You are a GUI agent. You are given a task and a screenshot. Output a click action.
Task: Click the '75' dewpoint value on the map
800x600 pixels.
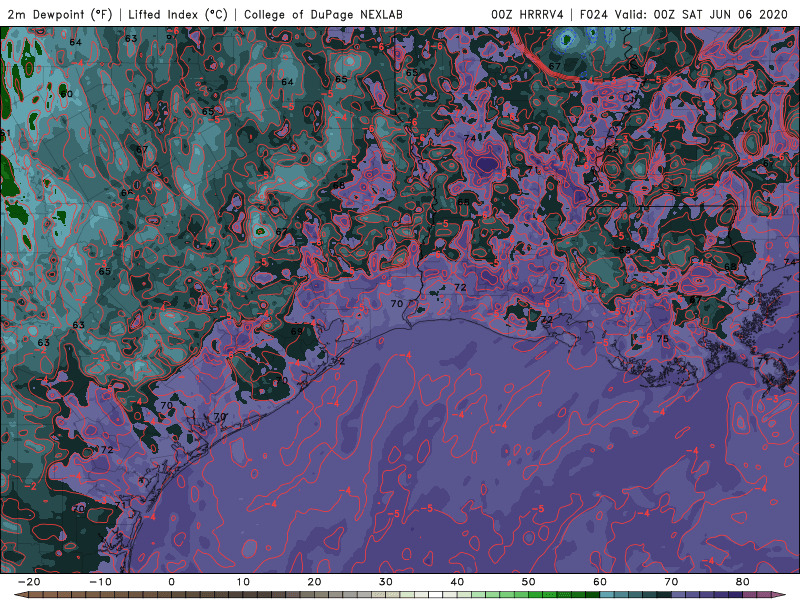[x=662, y=339]
